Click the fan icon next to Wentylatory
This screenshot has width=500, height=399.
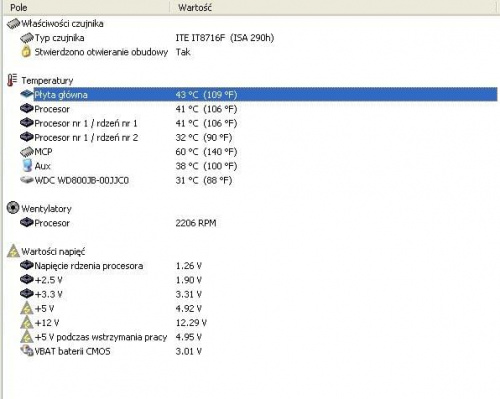tap(13, 208)
